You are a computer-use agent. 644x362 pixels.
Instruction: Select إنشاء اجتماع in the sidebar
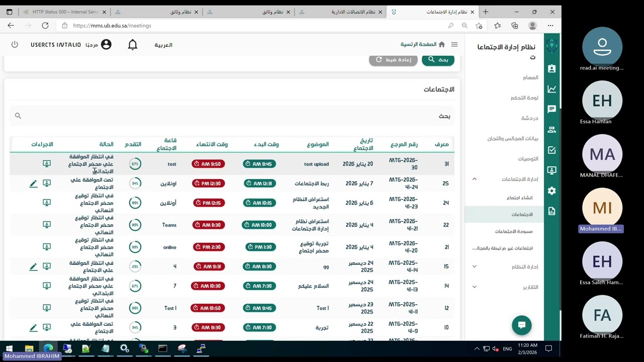[x=519, y=198]
